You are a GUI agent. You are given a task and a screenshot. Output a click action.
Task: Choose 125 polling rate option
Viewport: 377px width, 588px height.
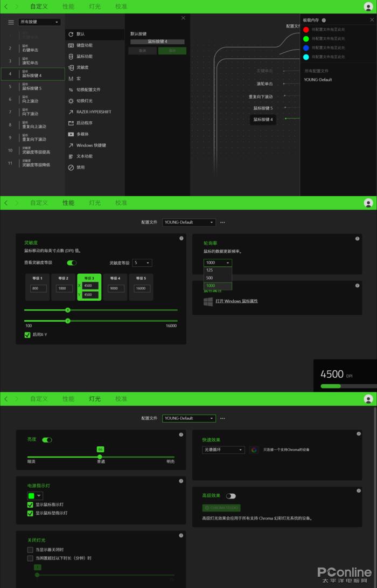[218, 270]
